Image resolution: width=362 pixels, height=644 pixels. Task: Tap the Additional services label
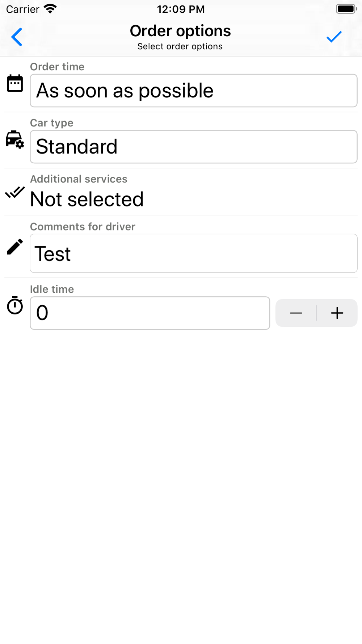(x=79, y=179)
